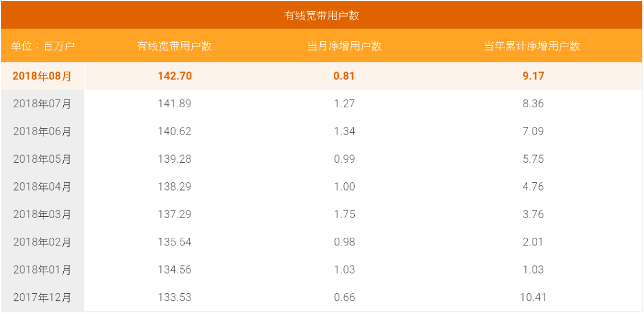This screenshot has height=314, width=644.
Task: Click the 当年累计净增用户数 column header
Action: pyautogui.click(x=532, y=46)
